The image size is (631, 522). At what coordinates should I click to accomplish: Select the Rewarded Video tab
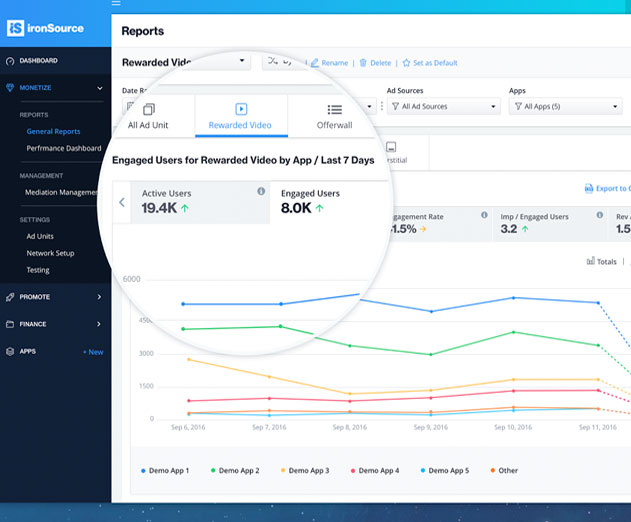click(240, 116)
